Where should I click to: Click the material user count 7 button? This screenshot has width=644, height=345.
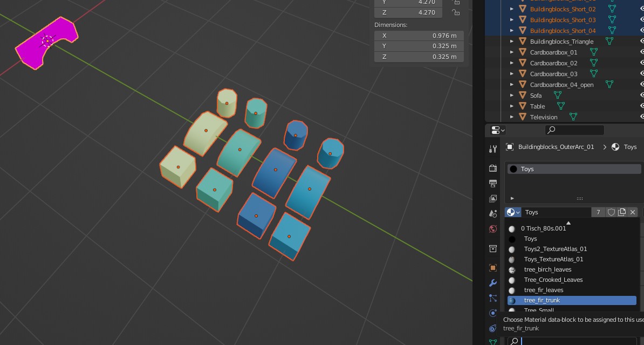(598, 212)
